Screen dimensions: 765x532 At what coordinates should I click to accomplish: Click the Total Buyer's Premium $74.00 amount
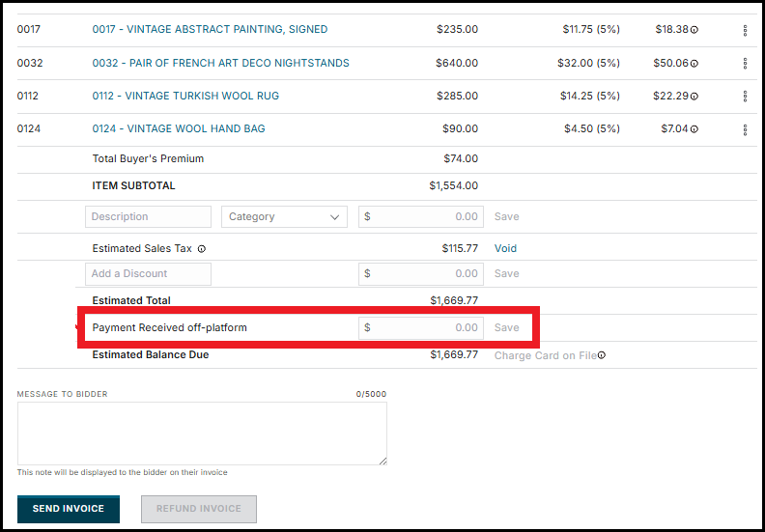pos(461,158)
